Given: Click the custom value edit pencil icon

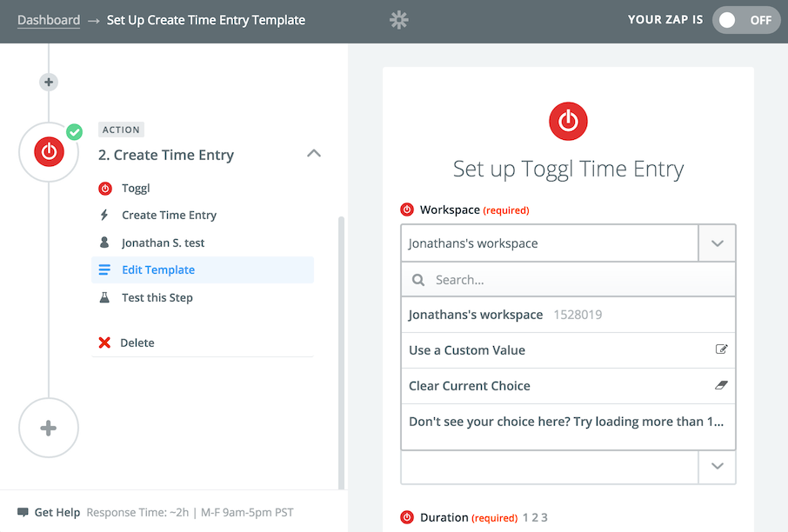Looking at the screenshot, I should tap(721, 349).
